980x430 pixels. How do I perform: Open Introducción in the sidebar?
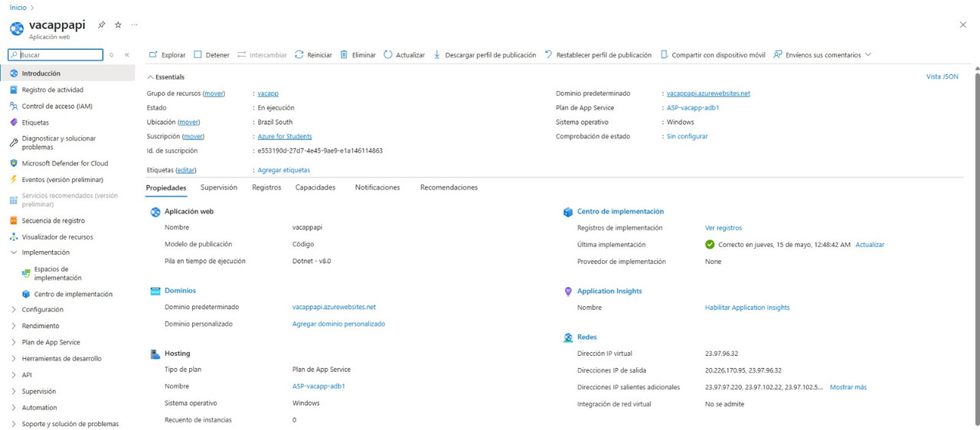(x=67, y=73)
